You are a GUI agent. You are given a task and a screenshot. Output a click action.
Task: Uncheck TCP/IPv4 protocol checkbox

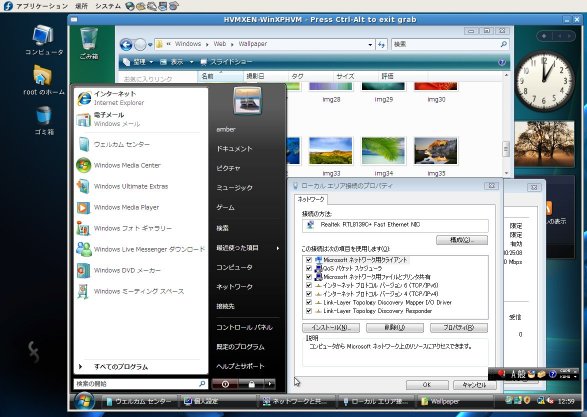(309, 294)
